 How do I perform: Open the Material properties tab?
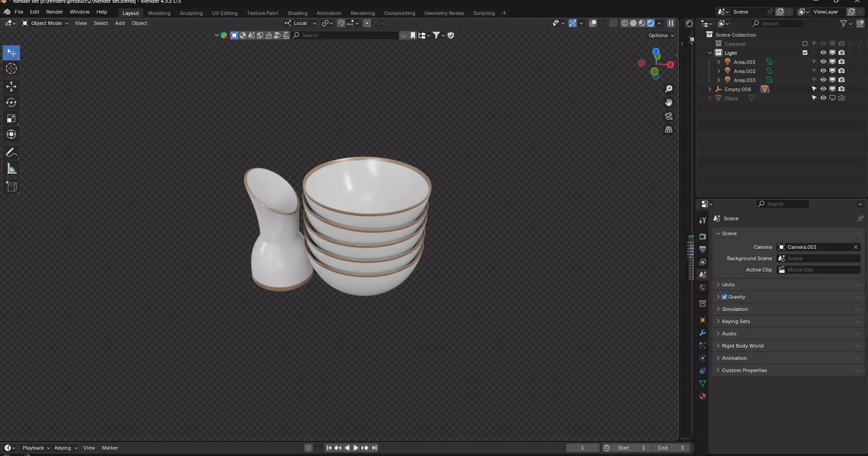[x=703, y=396]
